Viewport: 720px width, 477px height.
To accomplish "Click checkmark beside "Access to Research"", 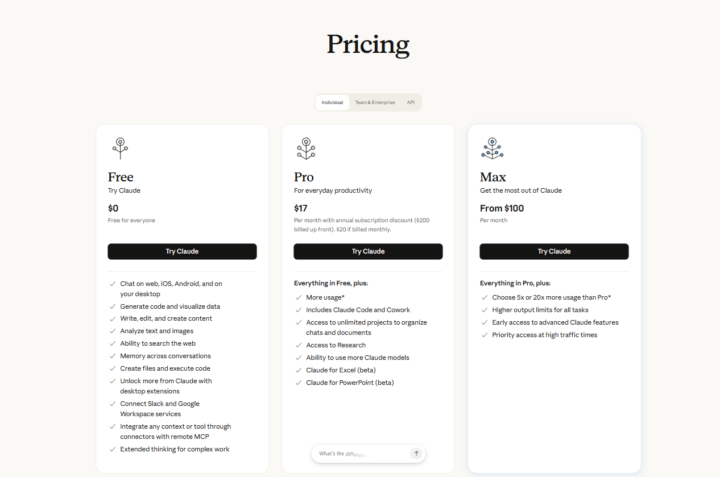I will [298, 345].
